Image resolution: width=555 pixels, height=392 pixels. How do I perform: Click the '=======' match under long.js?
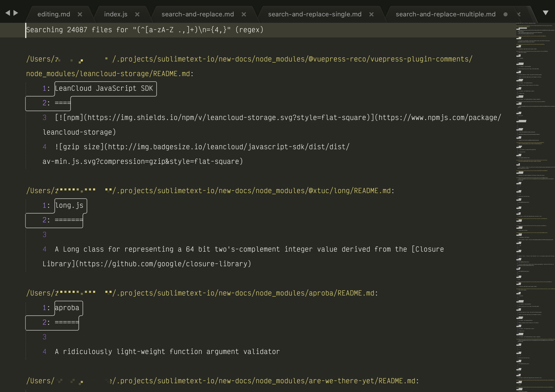[x=69, y=220]
